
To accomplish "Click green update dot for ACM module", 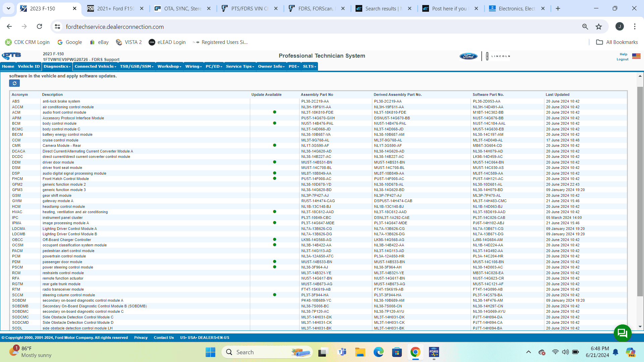I will pos(274,112).
